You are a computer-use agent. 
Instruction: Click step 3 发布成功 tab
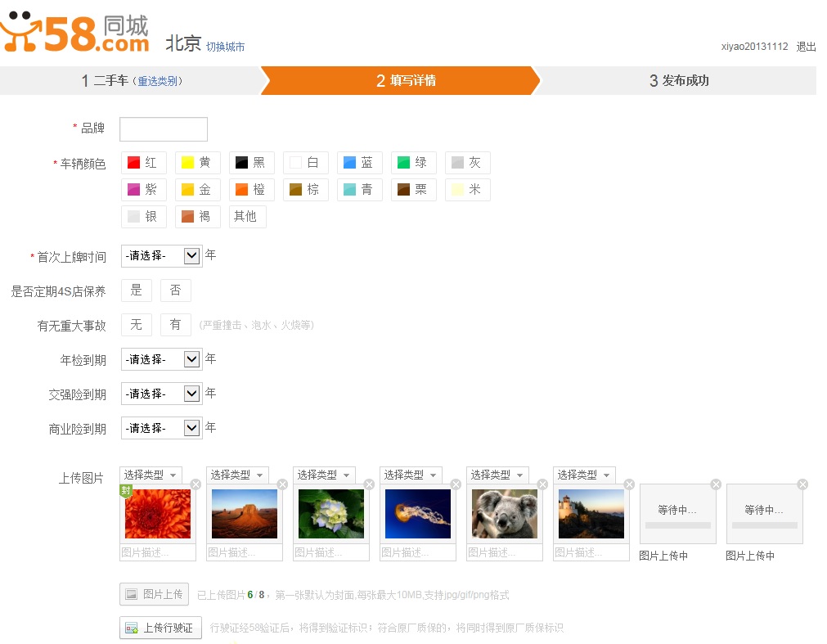pos(679,81)
